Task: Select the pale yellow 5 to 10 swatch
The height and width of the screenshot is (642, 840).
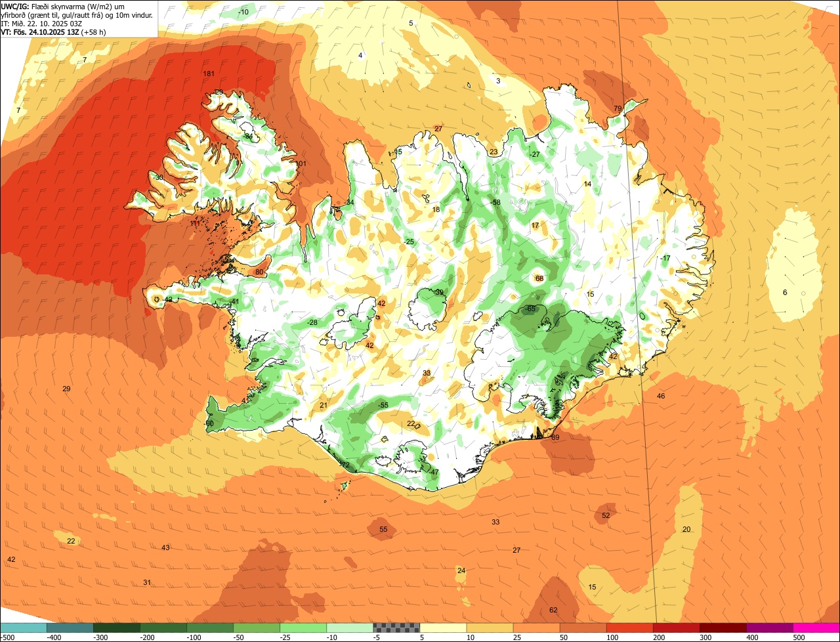Action: click(443, 628)
